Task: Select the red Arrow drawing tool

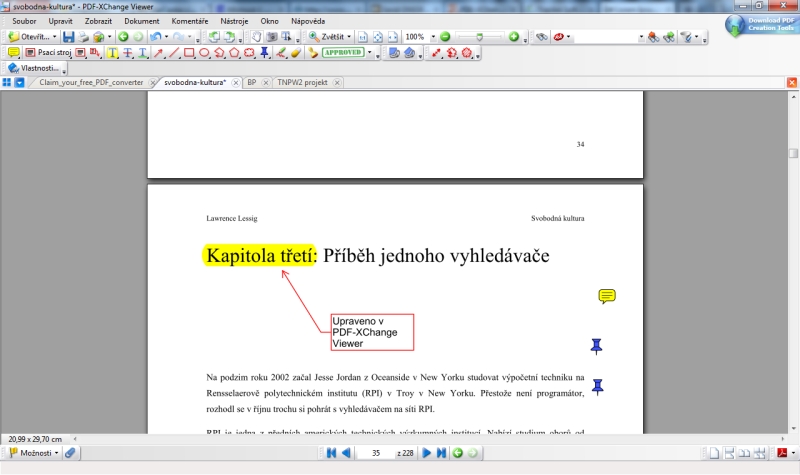Action: (x=159, y=53)
